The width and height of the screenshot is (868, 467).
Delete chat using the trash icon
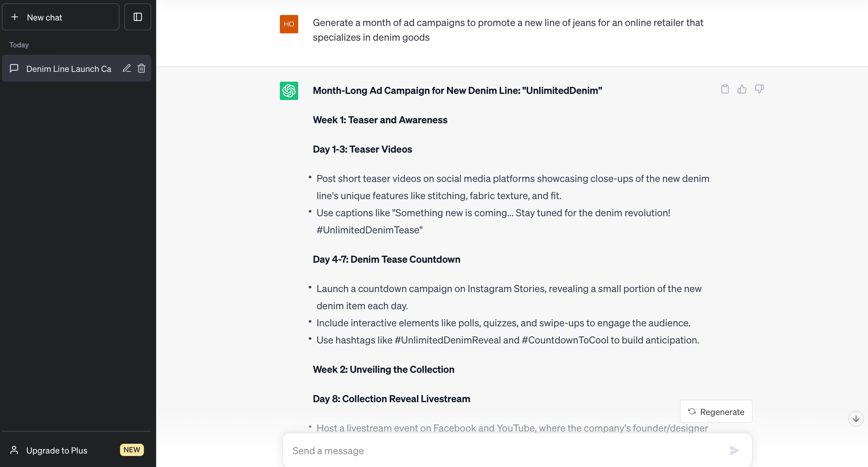pyautogui.click(x=141, y=68)
